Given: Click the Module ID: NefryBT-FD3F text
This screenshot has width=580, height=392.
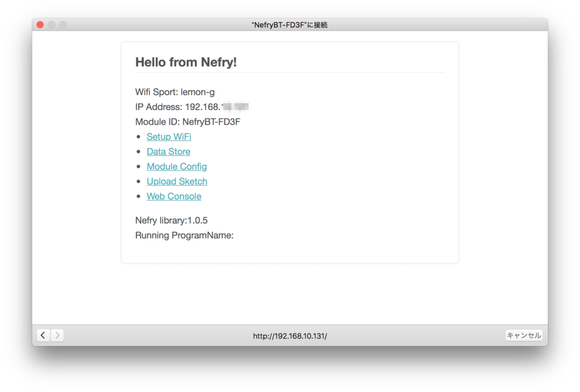Looking at the screenshot, I should coord(187,122).
